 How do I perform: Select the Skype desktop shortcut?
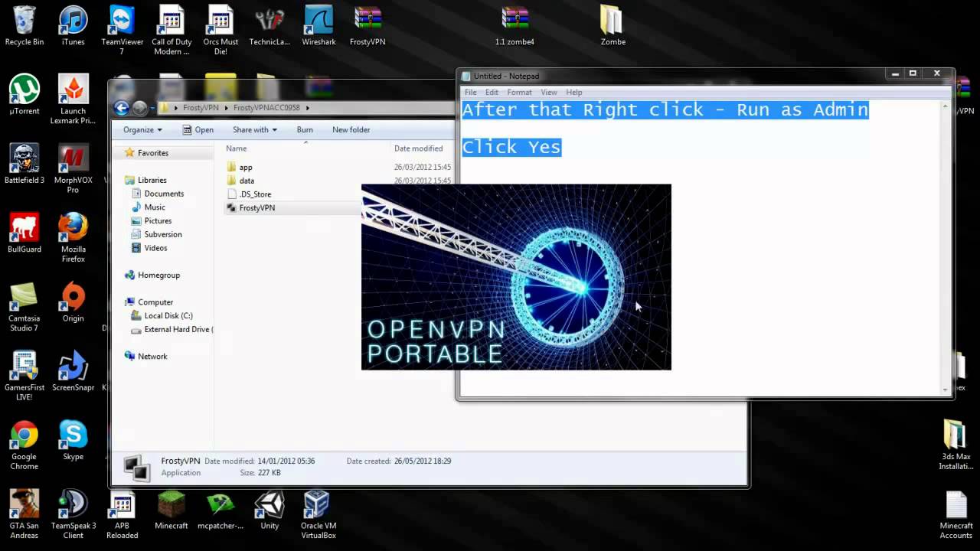coord(73,439)
